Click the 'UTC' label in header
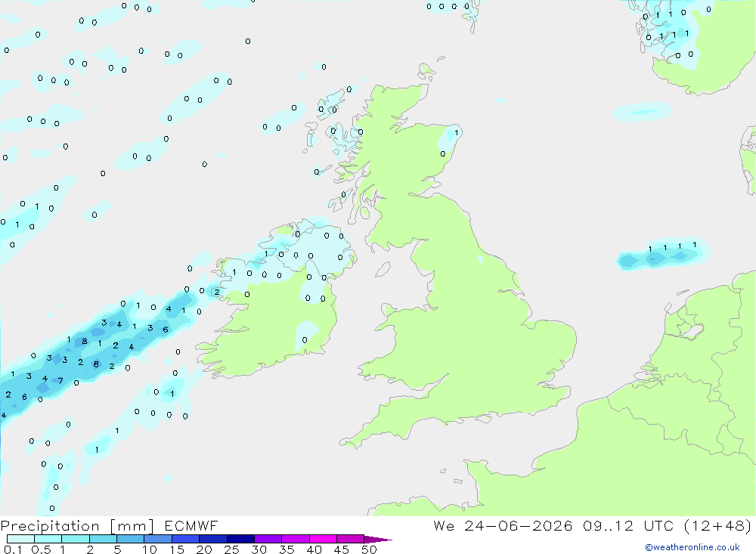Screen dimensions: 756x554 [x=658, y=525]
